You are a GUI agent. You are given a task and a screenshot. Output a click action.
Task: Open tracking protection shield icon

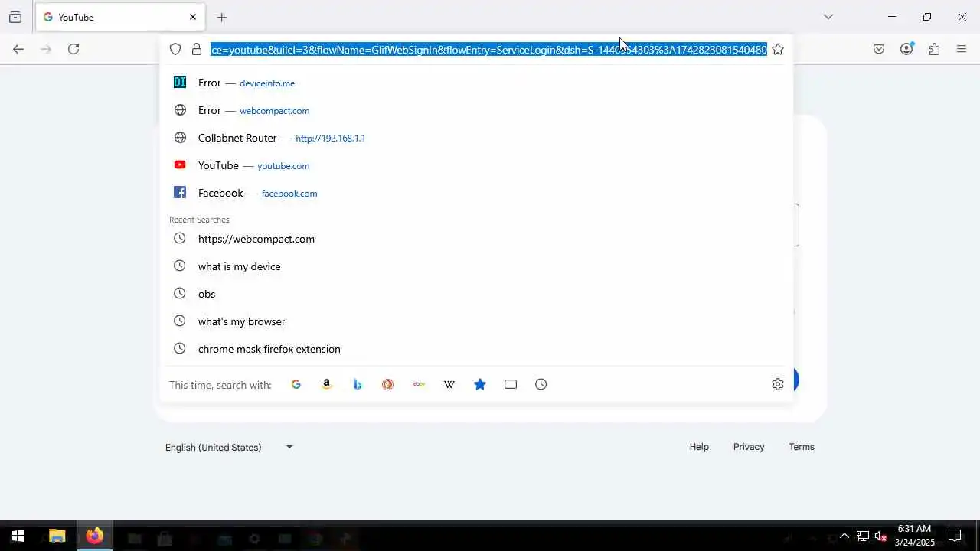pyautogui.click(x=175, y=49)
